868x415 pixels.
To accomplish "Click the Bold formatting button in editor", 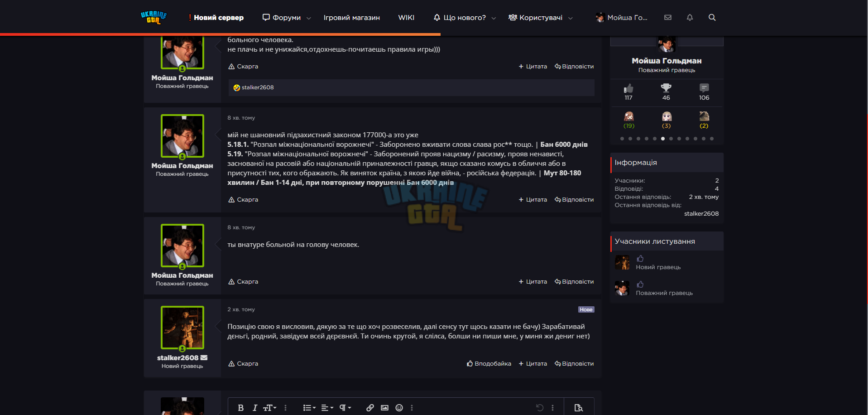I will tap(240, 408).
